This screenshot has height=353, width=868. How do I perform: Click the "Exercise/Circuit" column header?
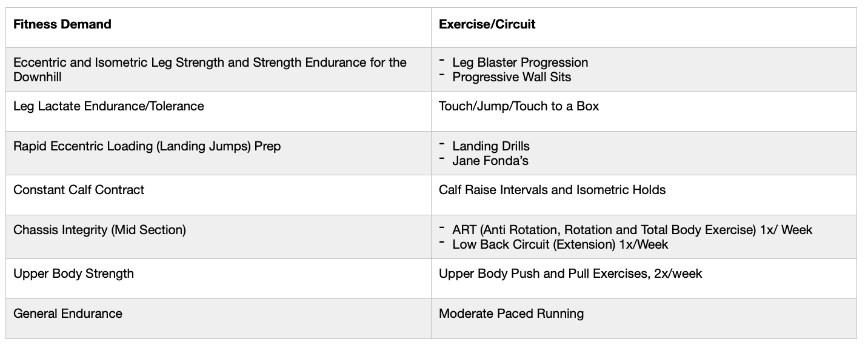(487, 25)
